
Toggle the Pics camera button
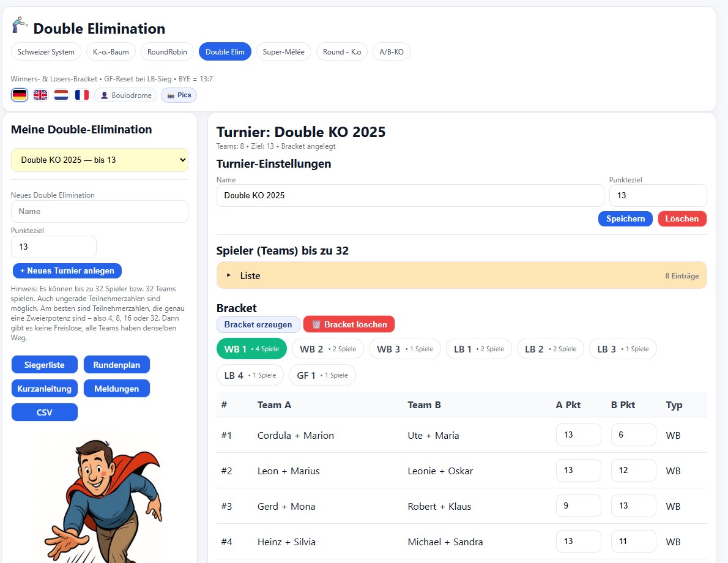(179, 95)
